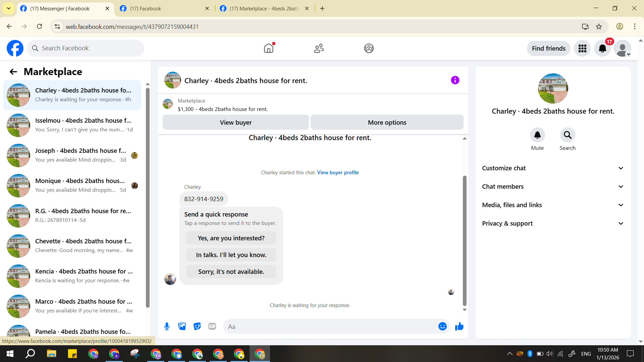The height and width of the screenshot is (362, 644).
Task: Click the View buyer button
Action: pos(235,122)
